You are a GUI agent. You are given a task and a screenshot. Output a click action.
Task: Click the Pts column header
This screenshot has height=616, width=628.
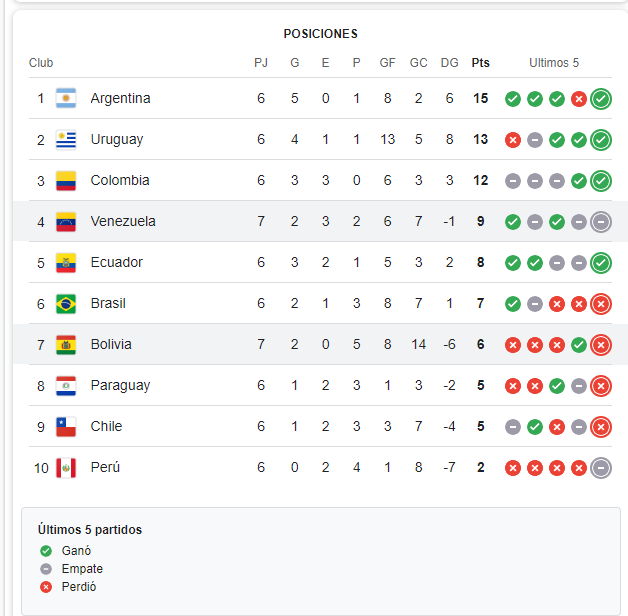[x=481, y=63]
